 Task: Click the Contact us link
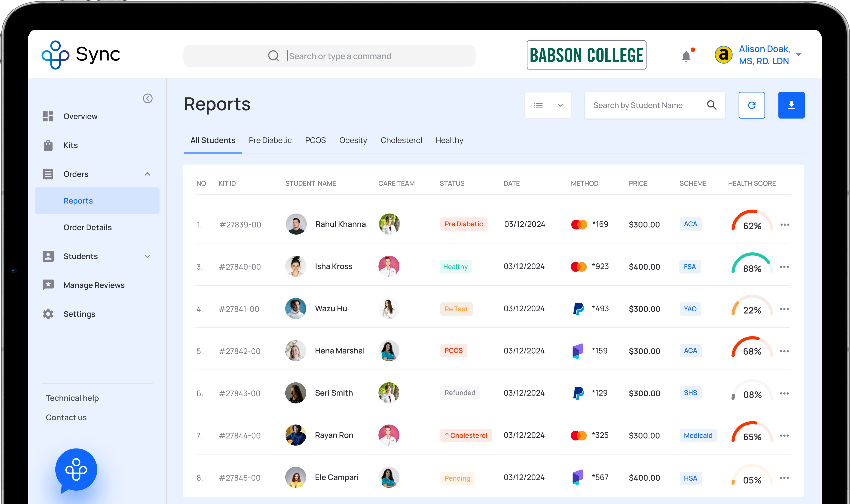66,417
